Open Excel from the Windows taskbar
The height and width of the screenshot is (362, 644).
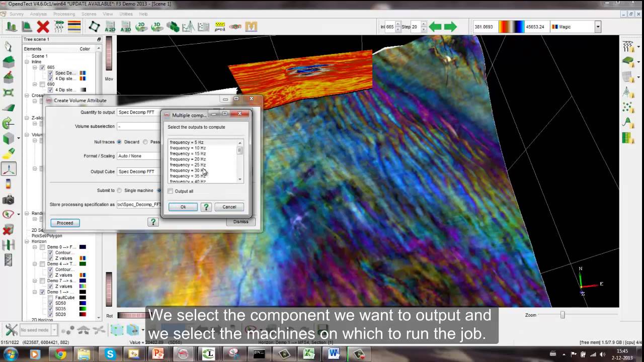(309, 354)
